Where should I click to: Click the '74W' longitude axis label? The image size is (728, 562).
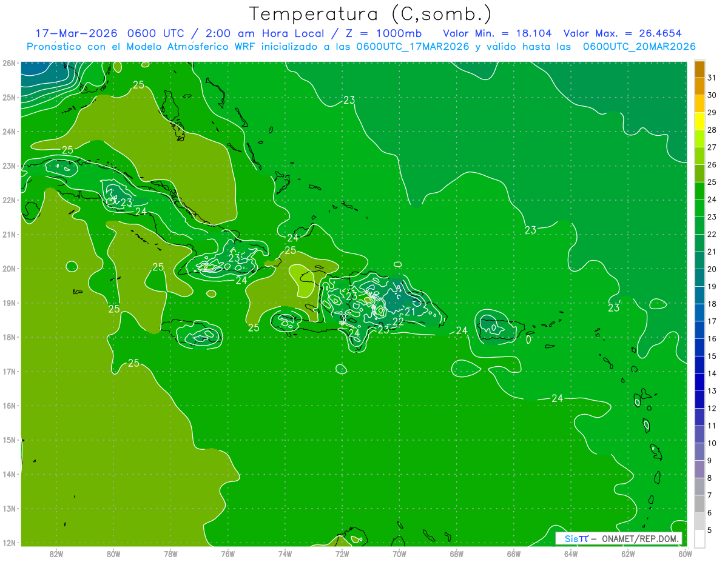pyautogui.click(x=285, y=553)
